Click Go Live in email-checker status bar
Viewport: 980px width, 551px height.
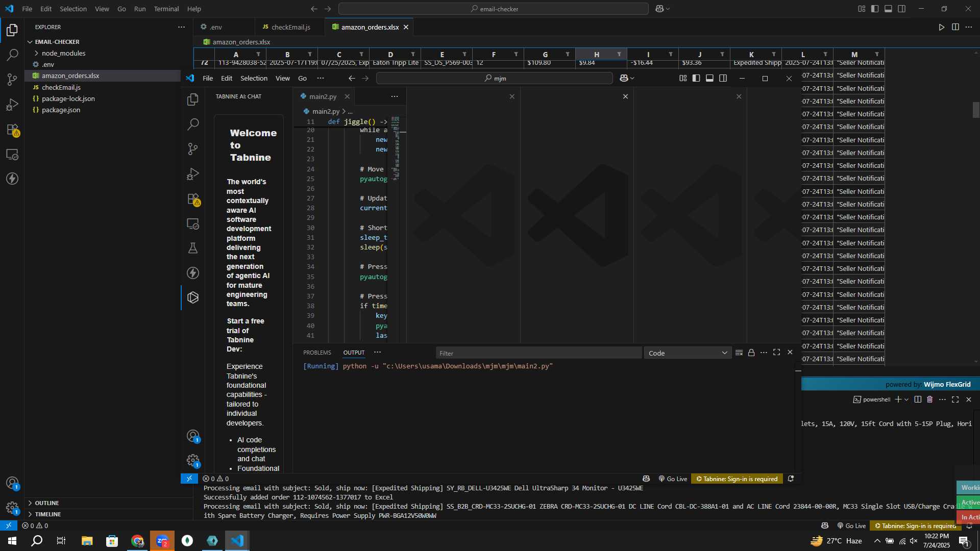[x=851, y=525]
